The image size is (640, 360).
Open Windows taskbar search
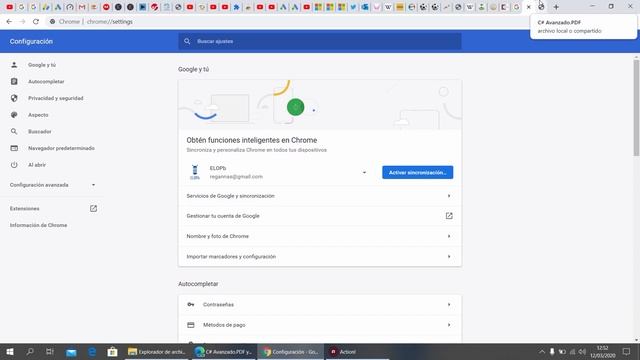click(30, 351)
